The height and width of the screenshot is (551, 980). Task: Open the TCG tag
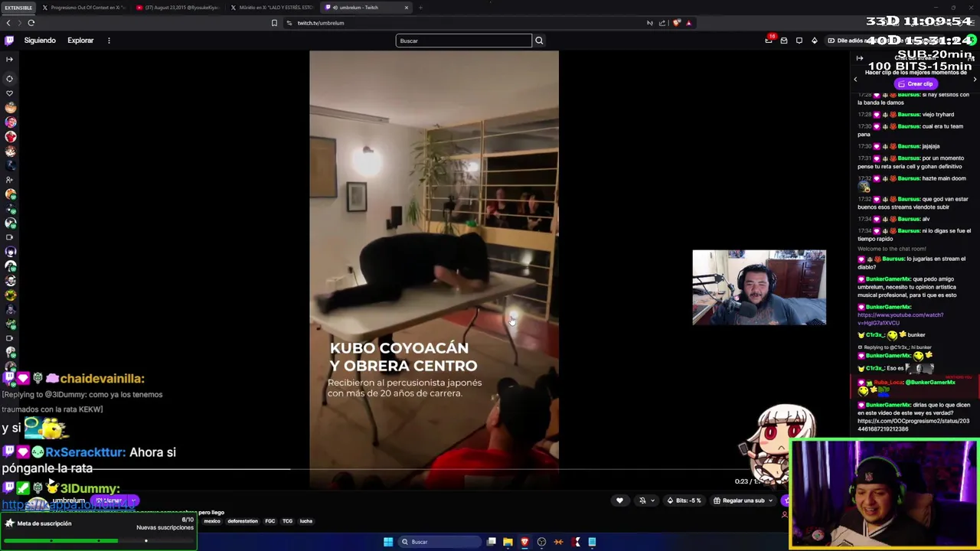click(x=287, y=521)
